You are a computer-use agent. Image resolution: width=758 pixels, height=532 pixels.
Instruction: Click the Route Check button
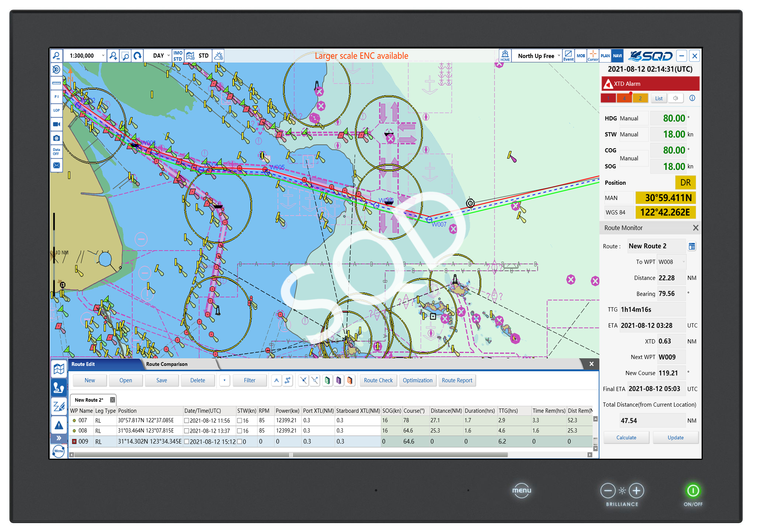tap(378, 380)
